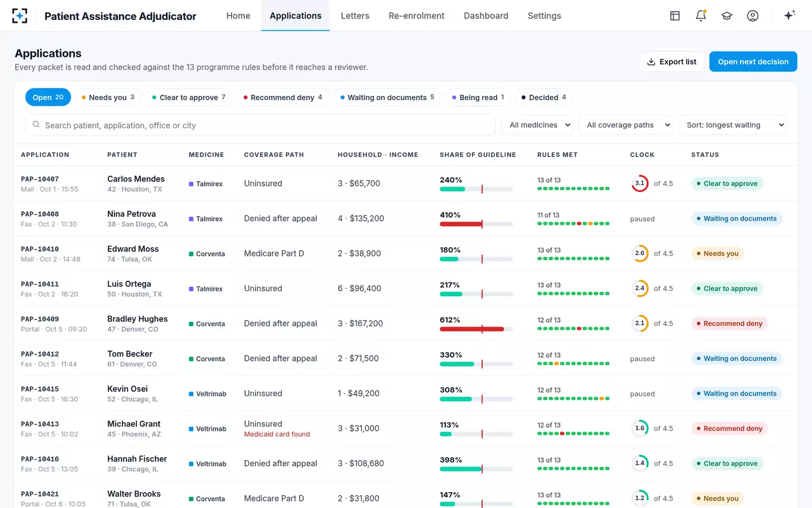Screen dimensions: 812x508
Task: Click the rules met dots for Michael Grant
Action: point(573,433)
